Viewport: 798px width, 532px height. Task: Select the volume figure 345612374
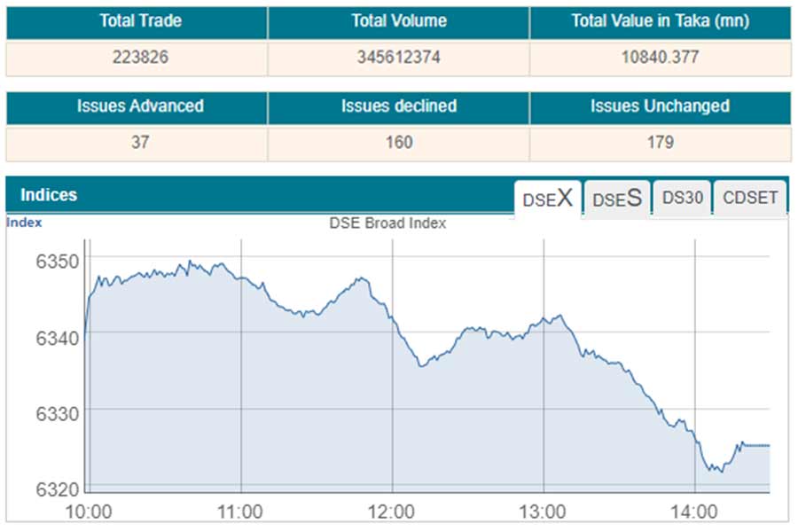tap(398, 58)
